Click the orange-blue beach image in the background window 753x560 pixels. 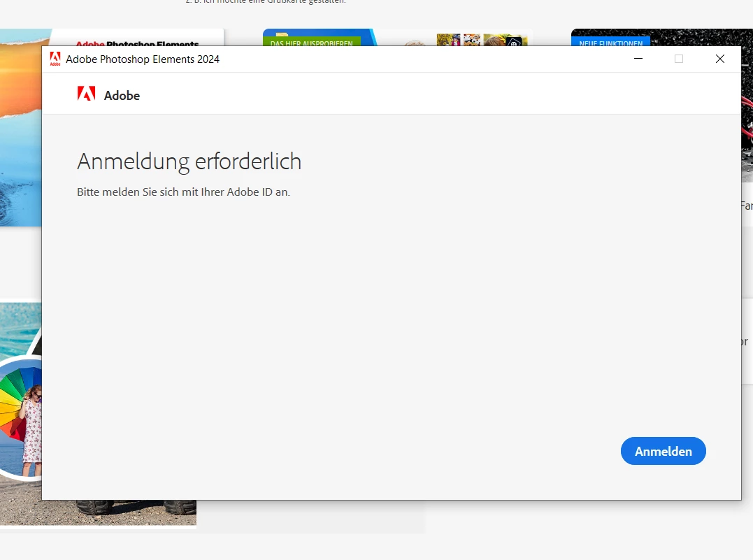coord(21,127)
